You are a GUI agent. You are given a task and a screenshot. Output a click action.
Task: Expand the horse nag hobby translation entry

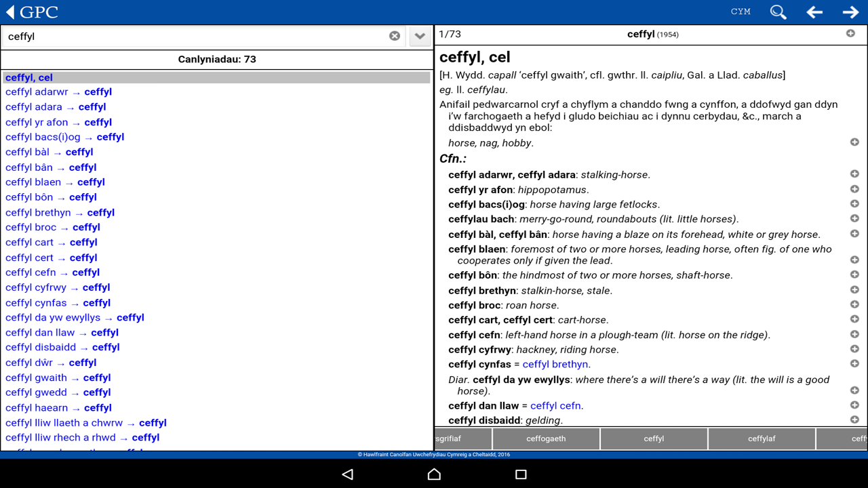854,142
